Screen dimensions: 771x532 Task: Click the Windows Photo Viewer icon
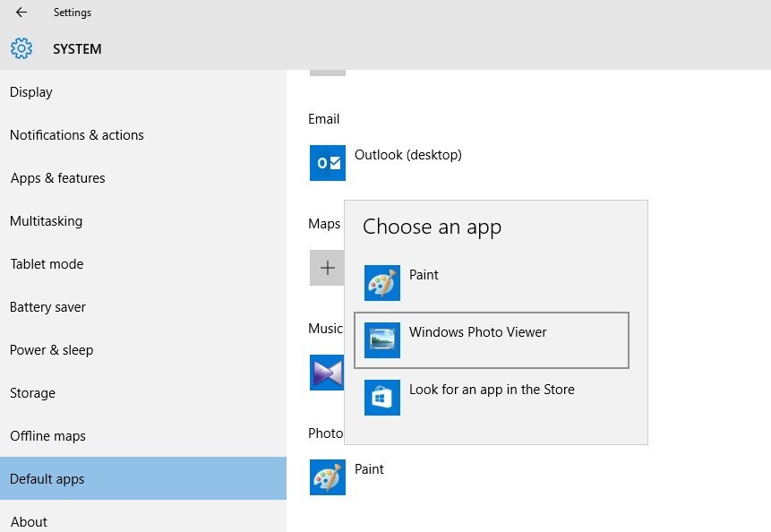coord(382,340)
